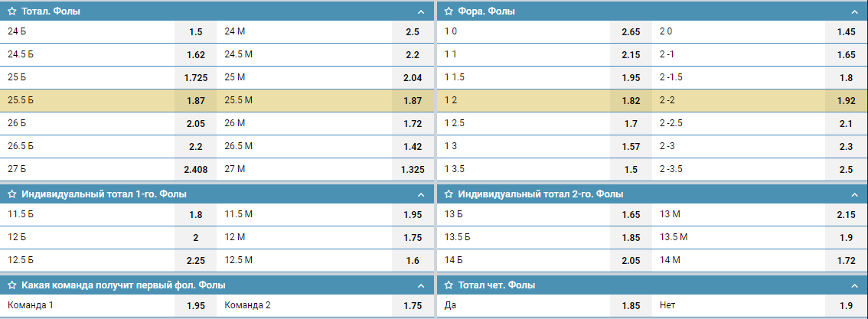Collapse Какая команда получит первый фол section
868x319 pixels.
421,285
